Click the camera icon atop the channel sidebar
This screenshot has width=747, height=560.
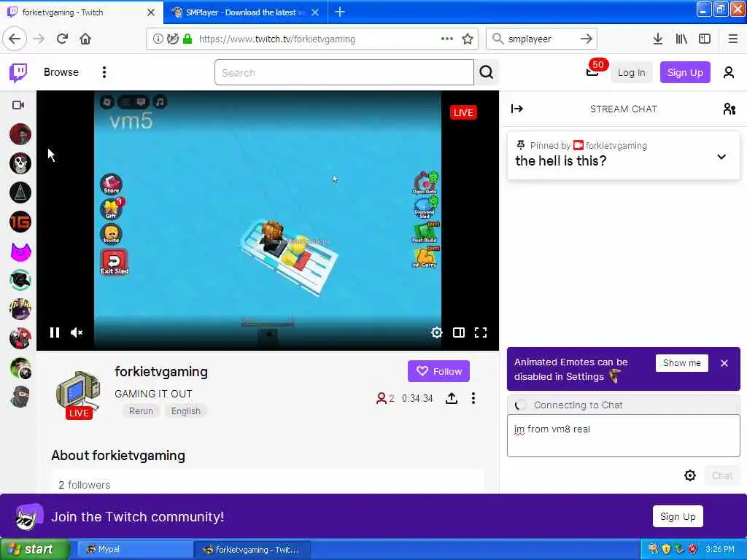[18, 105]
